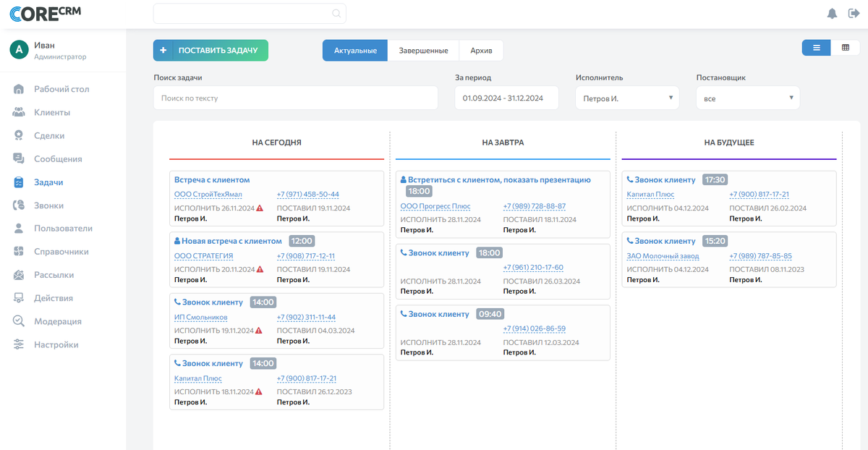The image size is (868, 450).
Task: Click the Справочники sidebar icon
Action: tap(20, 252)
